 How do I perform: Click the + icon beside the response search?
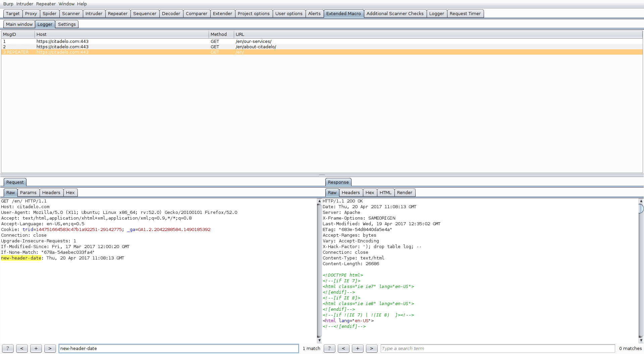pyautogui.click(x=357, y=348)
